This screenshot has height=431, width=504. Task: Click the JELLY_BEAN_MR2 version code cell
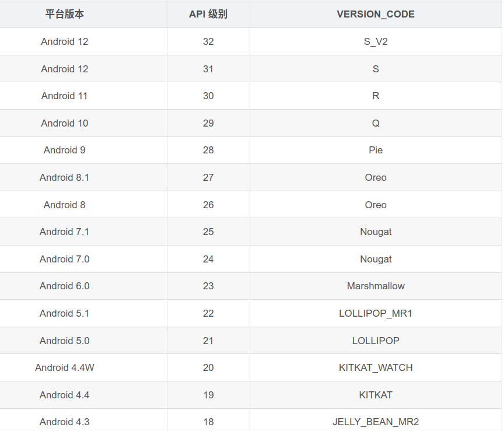click(376, 422)
